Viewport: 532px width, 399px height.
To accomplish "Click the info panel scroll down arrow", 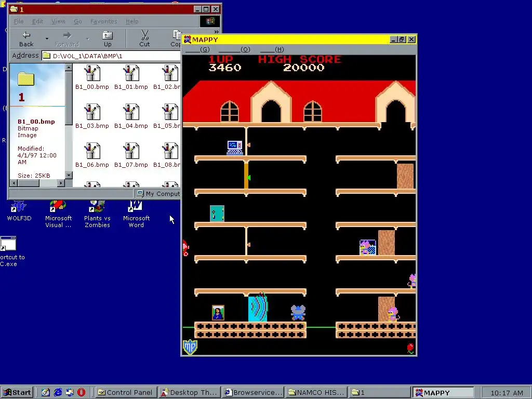I will coord(69,176).
